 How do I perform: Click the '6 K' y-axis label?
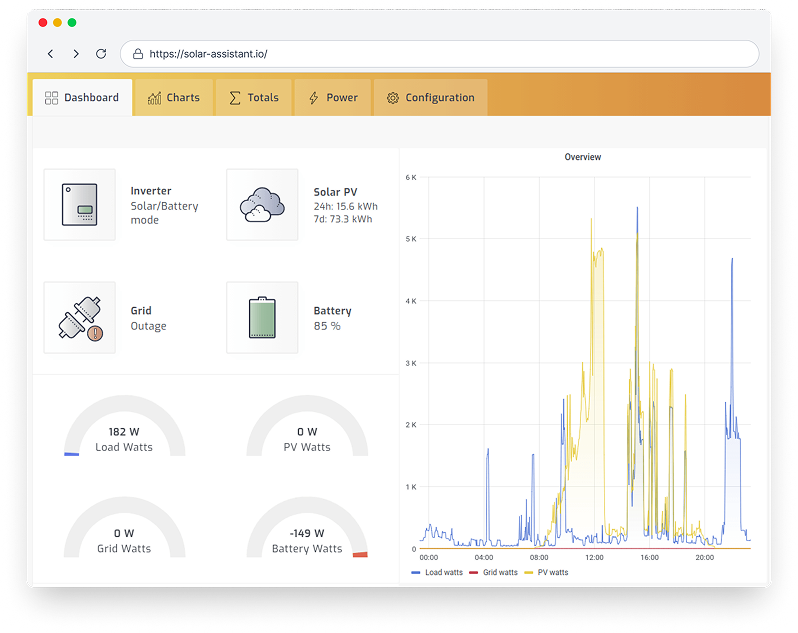(411, 178)
